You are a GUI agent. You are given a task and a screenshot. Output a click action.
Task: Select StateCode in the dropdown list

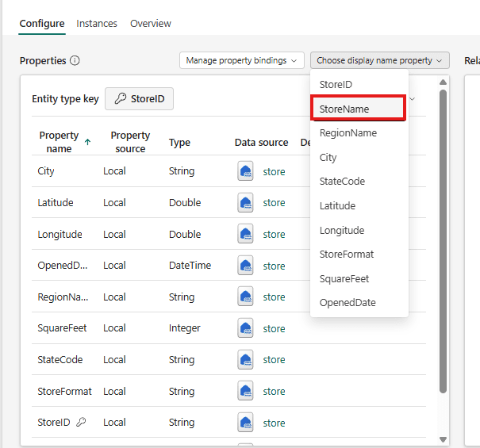pyautogui.click(x=359, y=181)
